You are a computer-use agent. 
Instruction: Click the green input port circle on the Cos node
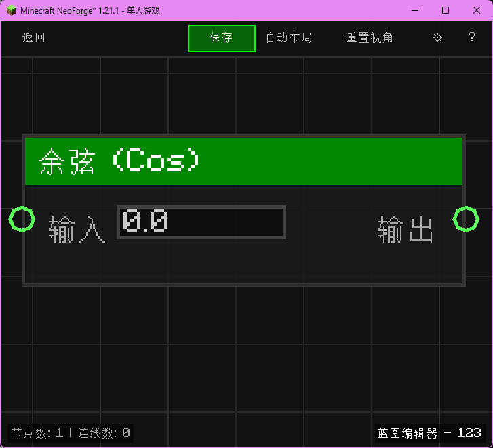tap(22, 220)
